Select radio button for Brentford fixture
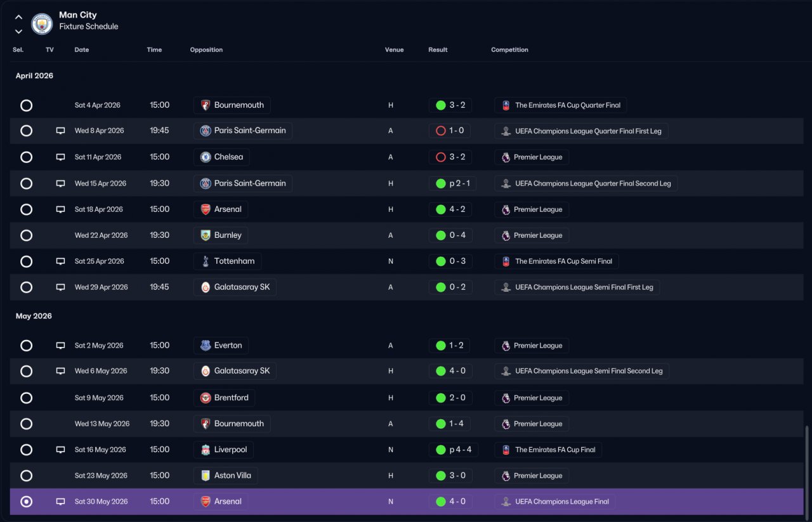The image size is (812, 522). click(x=26, y=398)
